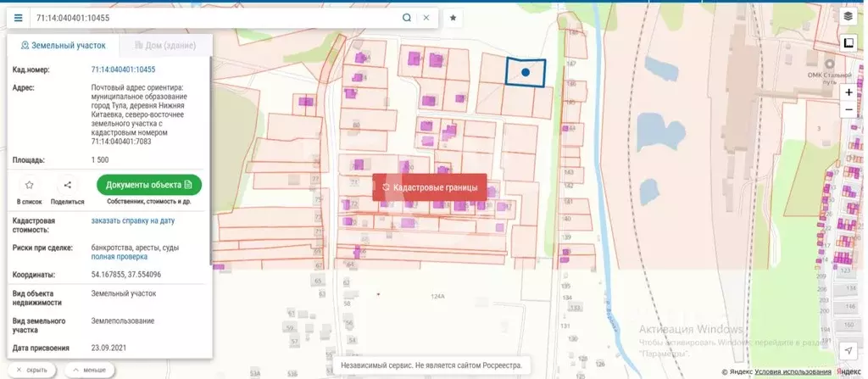Screen dimensions: 868x379
Task: Open полная проверка link
Action: click(119, 257)
